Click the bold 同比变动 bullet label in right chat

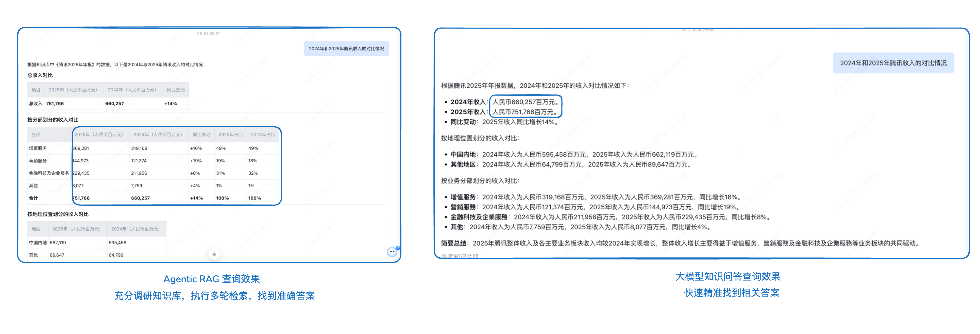(463, 122)
